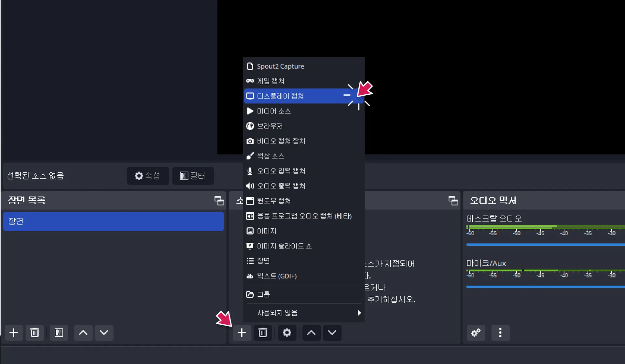Move source down with arrow button
This screenshot has width=625, height=364.
[332, 332]
